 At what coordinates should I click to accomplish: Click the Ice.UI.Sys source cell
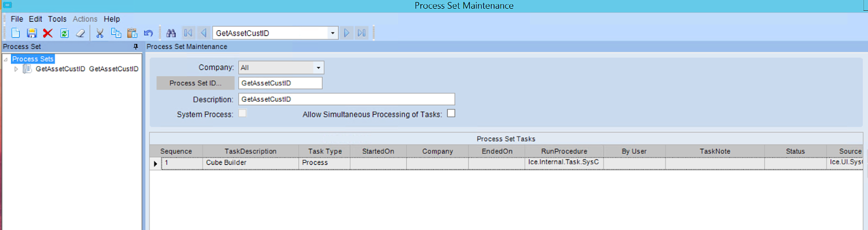coord(845,163)
